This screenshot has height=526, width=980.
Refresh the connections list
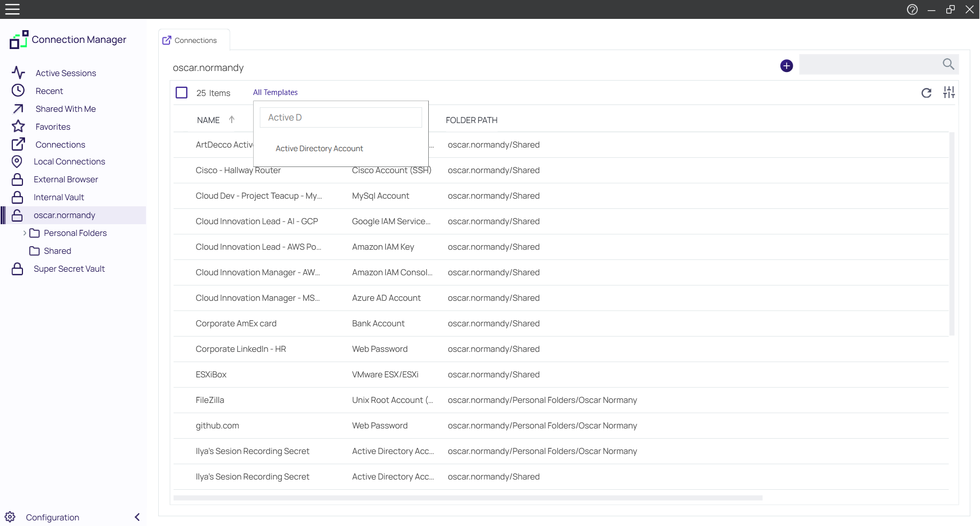click(926, 92)
